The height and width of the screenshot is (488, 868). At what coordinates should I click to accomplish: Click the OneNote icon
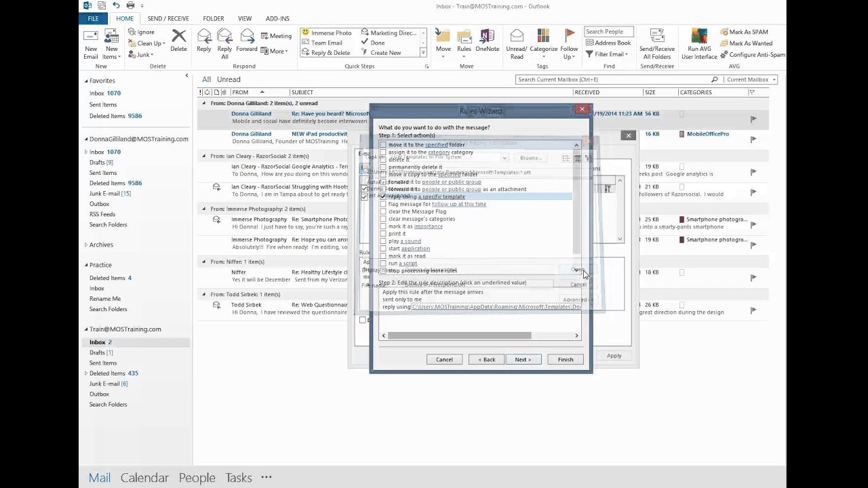point(487,41)
